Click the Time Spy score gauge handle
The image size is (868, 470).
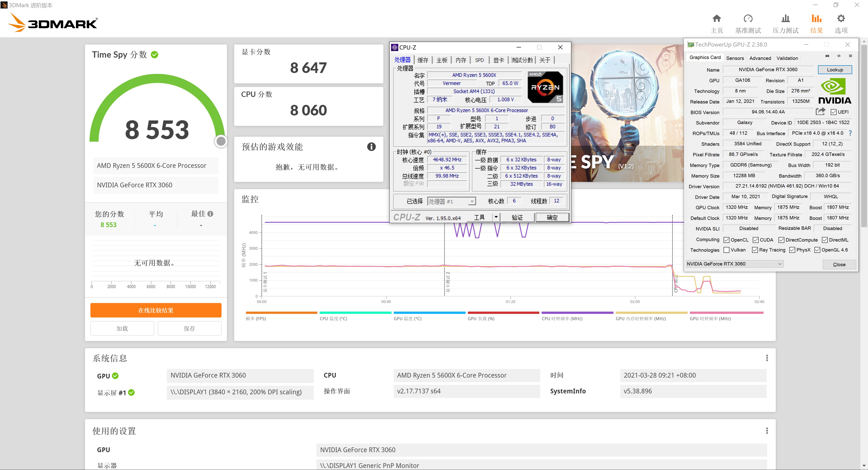click(x=221, y=141)
